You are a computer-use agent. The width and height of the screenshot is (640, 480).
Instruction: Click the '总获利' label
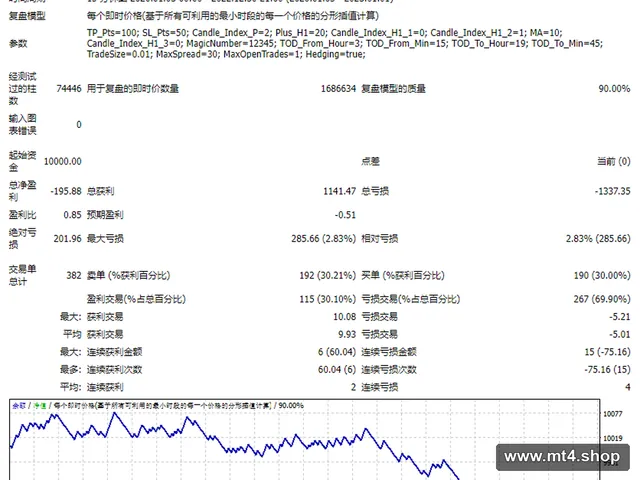(100, 191)
